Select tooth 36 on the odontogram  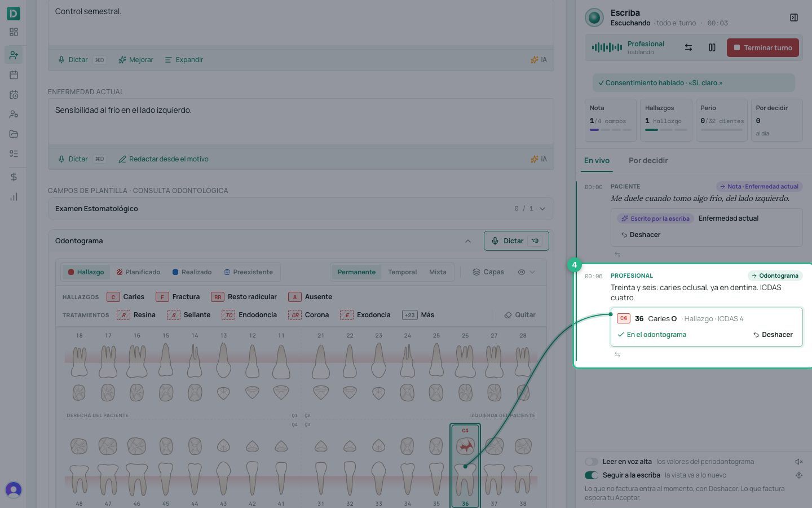click(x=465, y=466)
